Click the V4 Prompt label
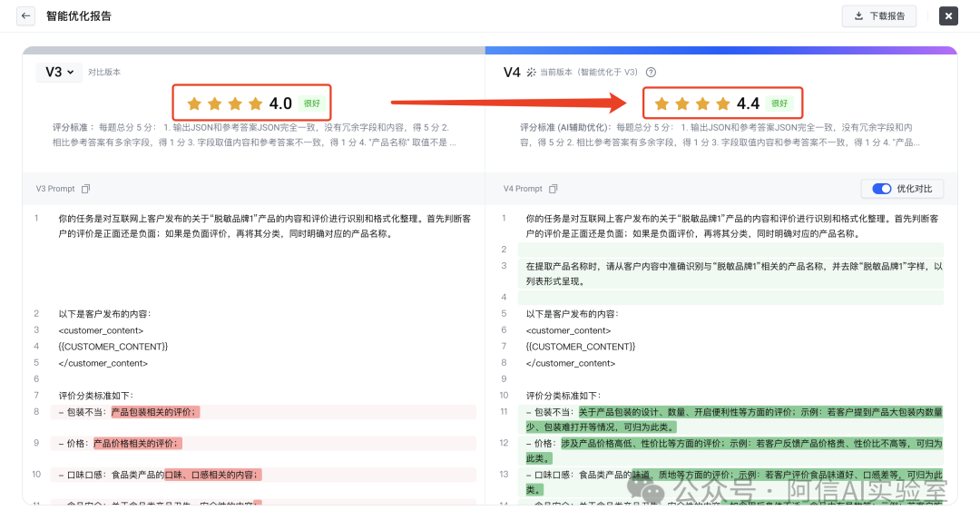 coord(524,189)
